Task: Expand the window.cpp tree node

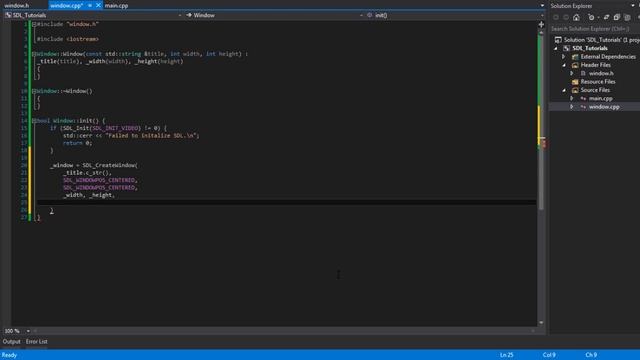Action: 572,107
